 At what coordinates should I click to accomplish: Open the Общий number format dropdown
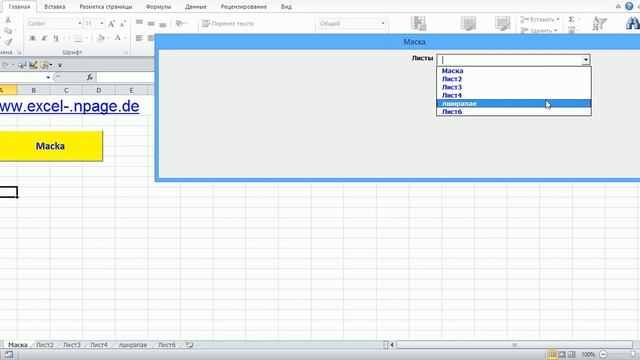click(383, 24)
